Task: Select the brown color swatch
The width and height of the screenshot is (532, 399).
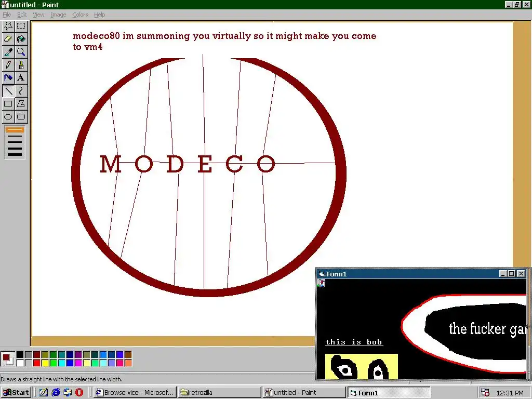Action: (128, 354)
